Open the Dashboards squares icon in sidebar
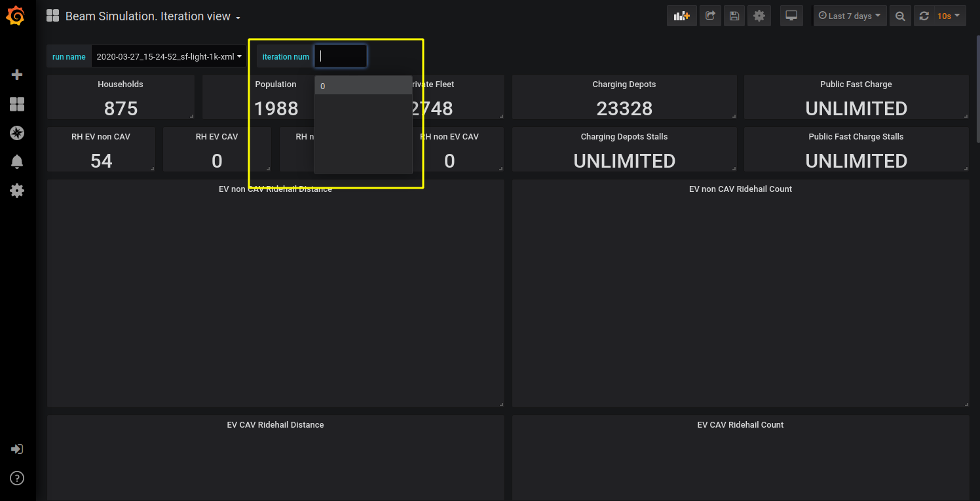This screenshot has height=501, width=980. coord(17,104)
